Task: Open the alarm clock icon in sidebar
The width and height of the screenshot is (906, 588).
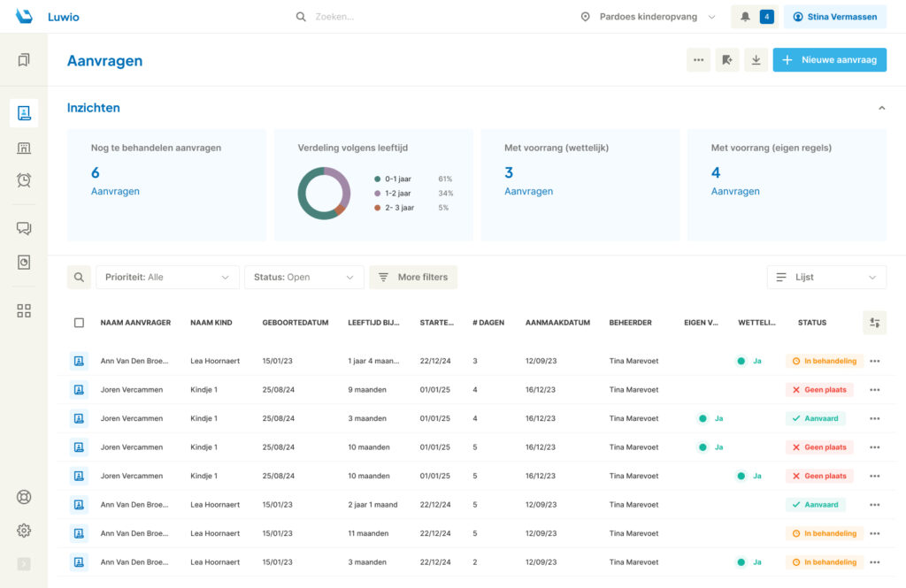Action: (24, 180)
